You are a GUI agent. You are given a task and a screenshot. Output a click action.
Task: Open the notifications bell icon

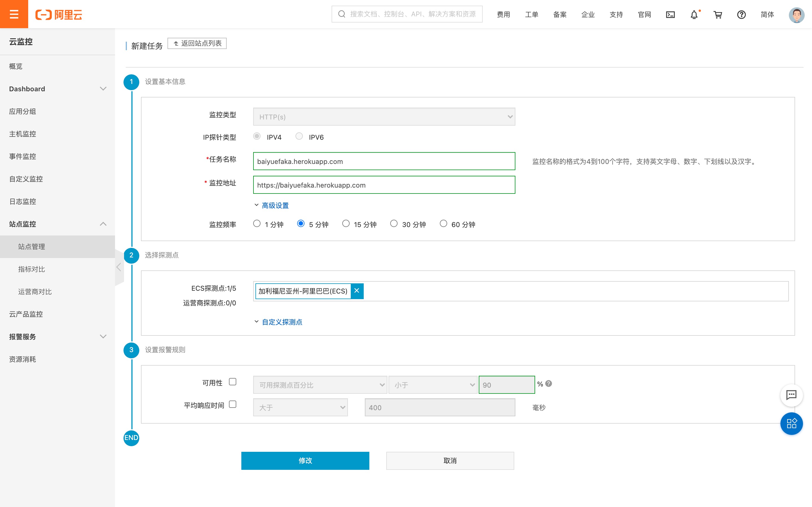pyautogui.click(x=694, y=15)
